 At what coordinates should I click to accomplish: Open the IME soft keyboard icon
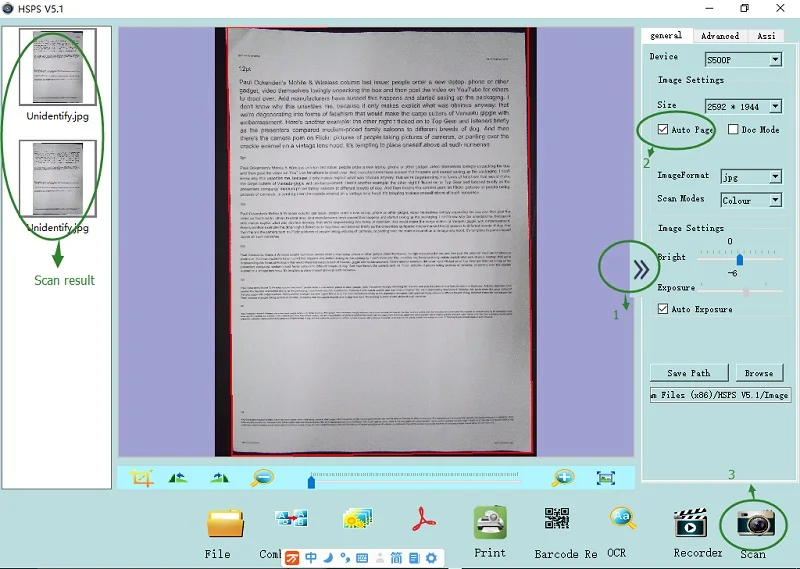(362, 558)
